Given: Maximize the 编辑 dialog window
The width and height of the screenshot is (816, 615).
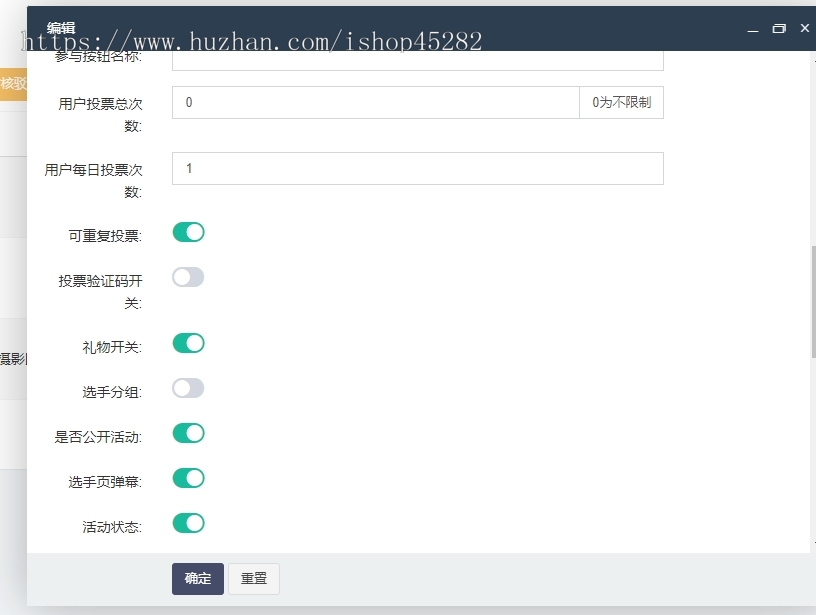Looking at the screenshot, I should [x=779, y=29].
